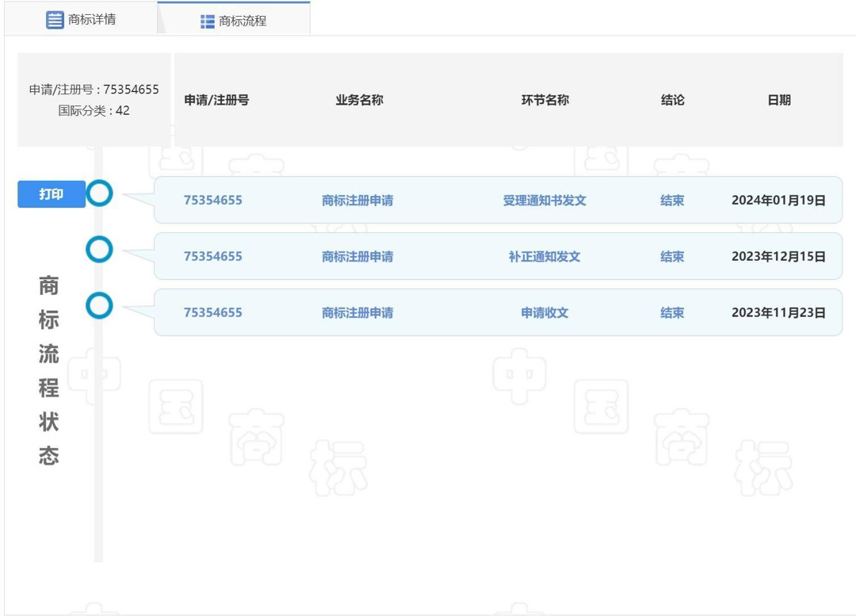Click the 结论 column header
This screenshot has height=616, width=856.
pos(673,100)
